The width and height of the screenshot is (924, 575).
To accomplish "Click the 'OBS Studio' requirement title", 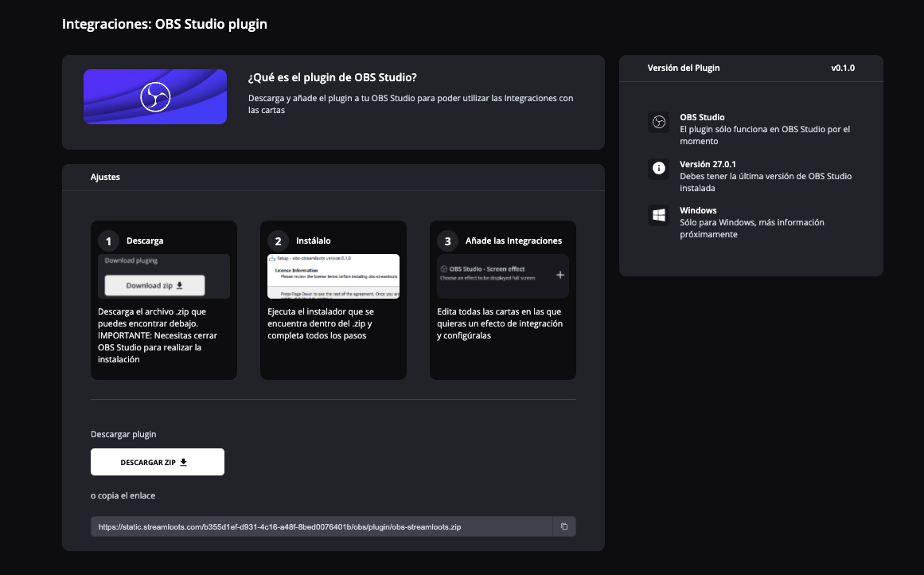I will coord(703,117).
